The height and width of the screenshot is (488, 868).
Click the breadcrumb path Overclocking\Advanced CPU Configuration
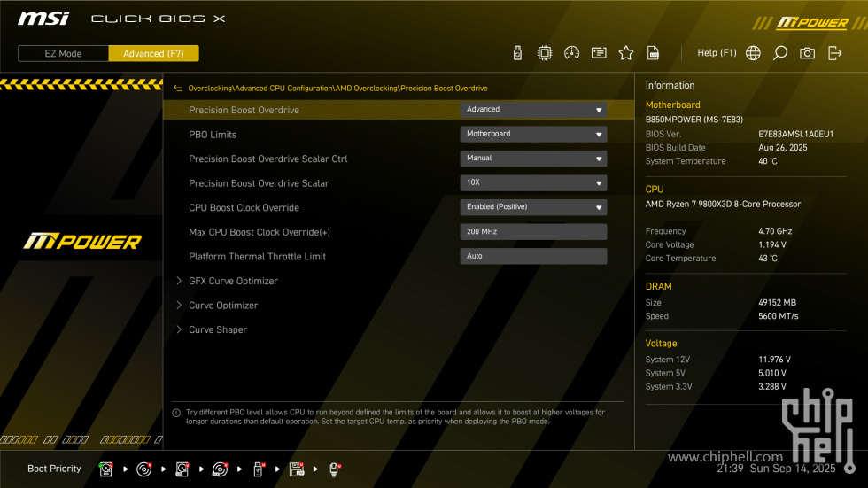pyautogui.click(x=260, y=89)
